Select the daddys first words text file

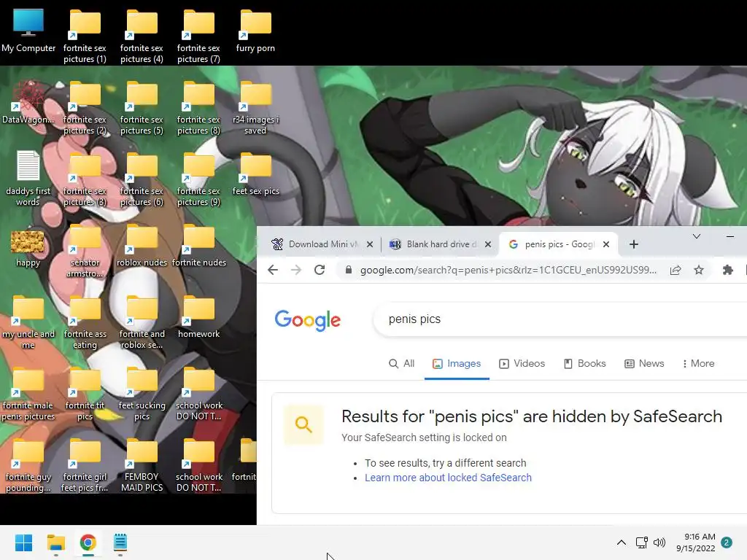tap(28, 179)
